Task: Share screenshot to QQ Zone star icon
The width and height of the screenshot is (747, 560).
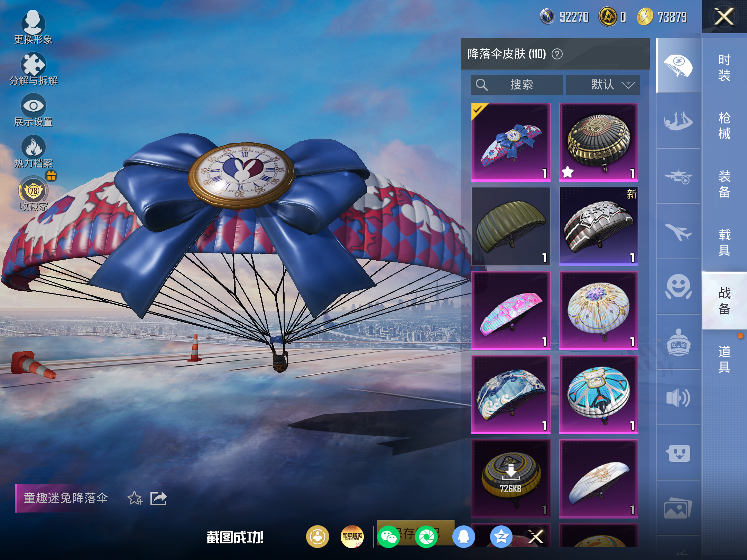Action: point(501,537)
